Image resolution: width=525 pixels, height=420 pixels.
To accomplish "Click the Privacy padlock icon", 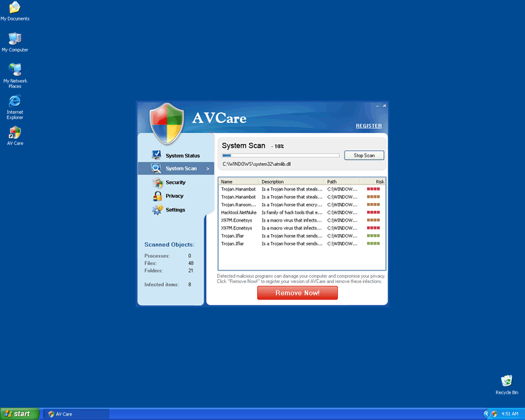I will point(157,196).
